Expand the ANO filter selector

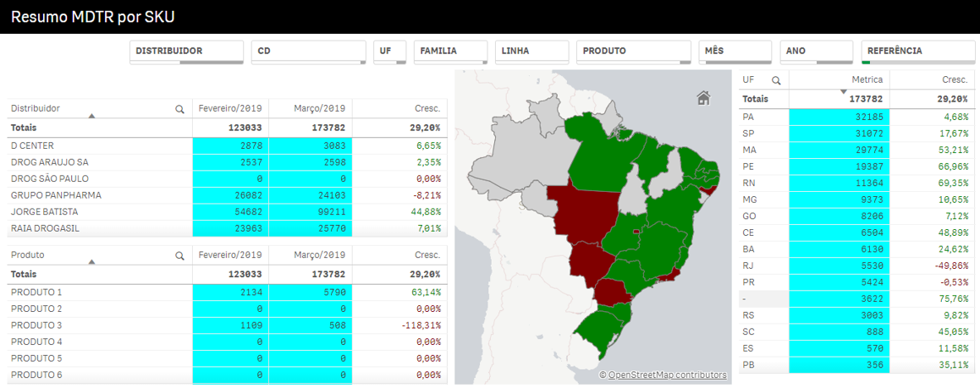[x=817, y=52]
